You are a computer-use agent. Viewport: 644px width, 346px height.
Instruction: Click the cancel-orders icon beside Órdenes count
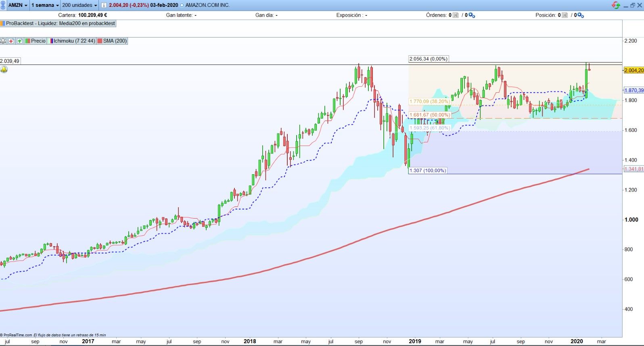pos(456,15)
